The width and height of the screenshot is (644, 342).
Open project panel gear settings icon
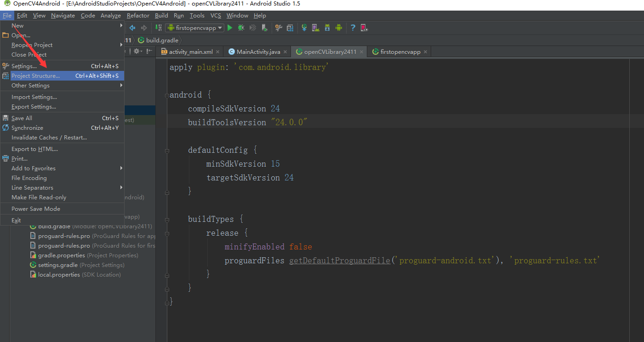(138, 51)
